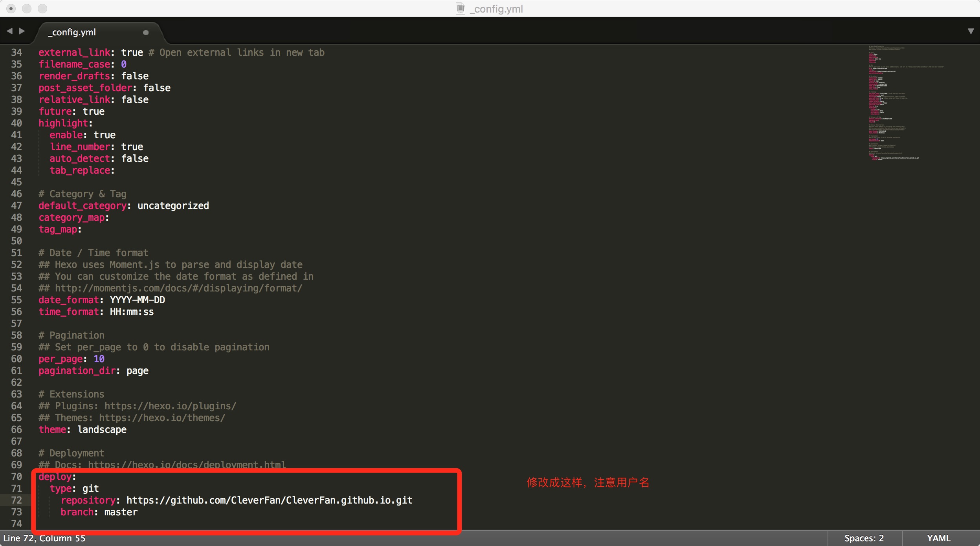Click line number 40 beside highlight key
Image resolution: width=980 pixels, height=546 pixels.
[x=17, y=123]
